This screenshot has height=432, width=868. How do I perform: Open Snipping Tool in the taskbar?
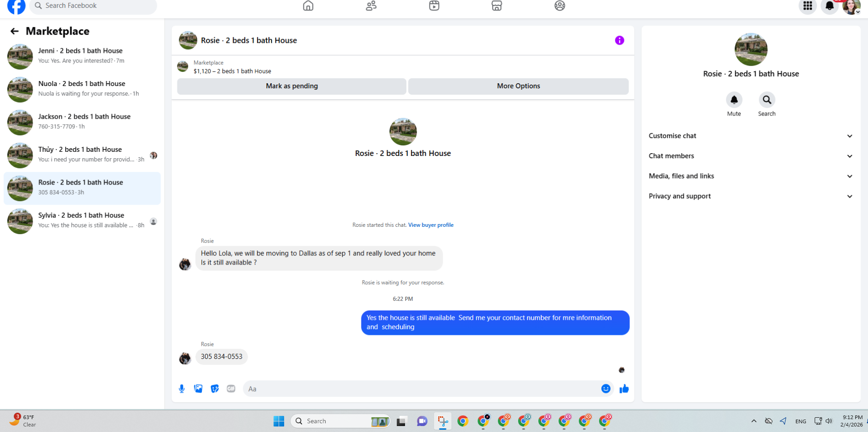coord(442,421)
